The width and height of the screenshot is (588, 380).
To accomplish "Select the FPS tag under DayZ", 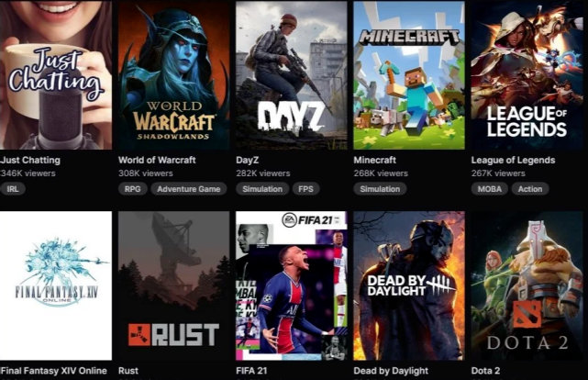I will [305, 189].
